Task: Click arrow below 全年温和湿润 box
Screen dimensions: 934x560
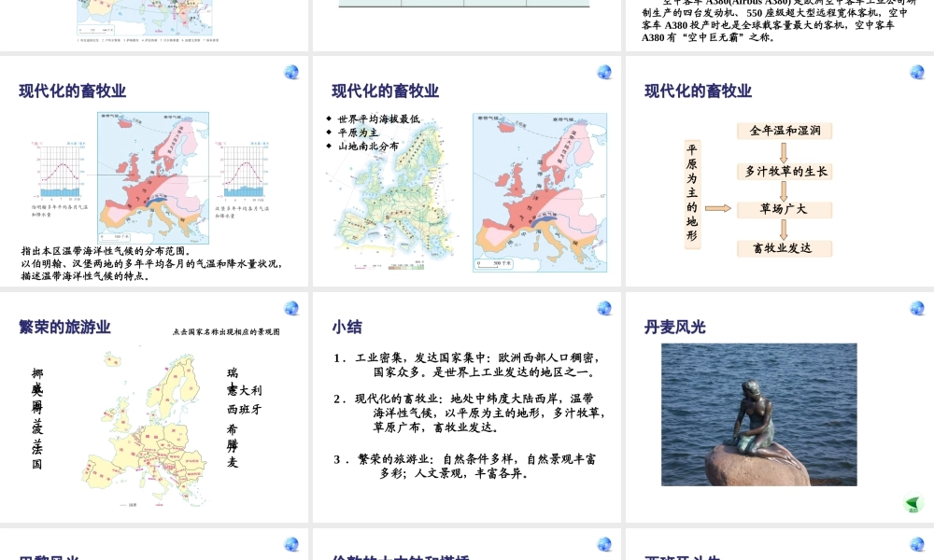Action: (784, 152)
